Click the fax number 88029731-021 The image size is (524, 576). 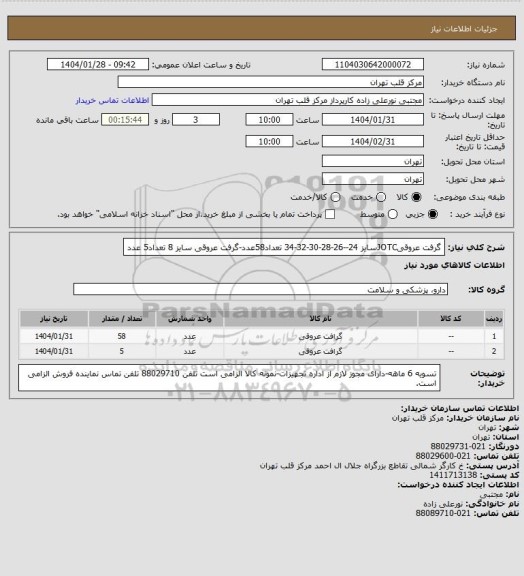458,446
